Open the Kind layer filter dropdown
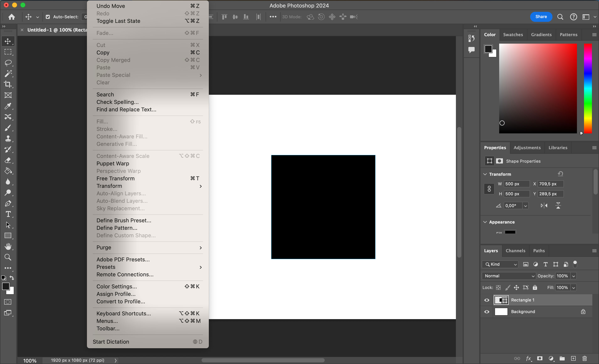This screenshot has width=599, height=364. coord(500,264)
